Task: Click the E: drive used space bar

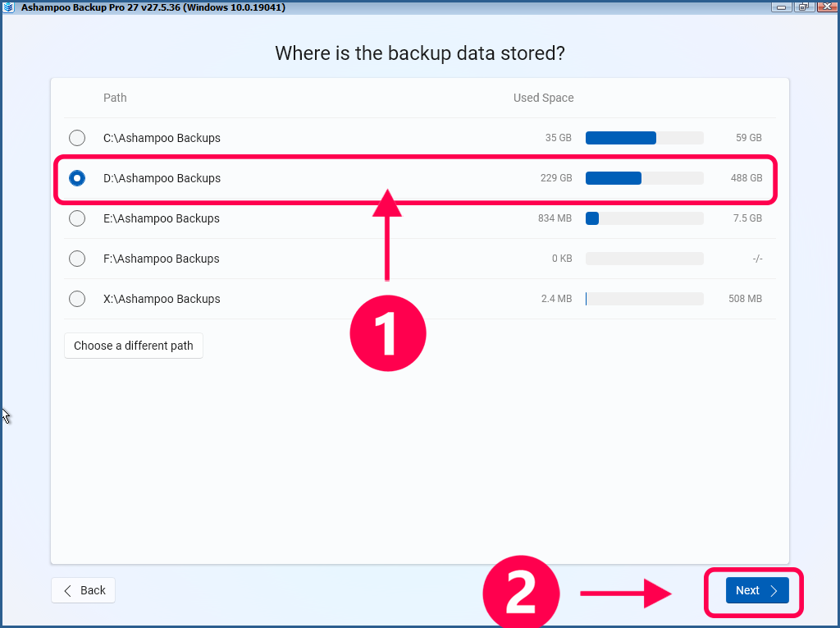Action: [x=645, y=218]
